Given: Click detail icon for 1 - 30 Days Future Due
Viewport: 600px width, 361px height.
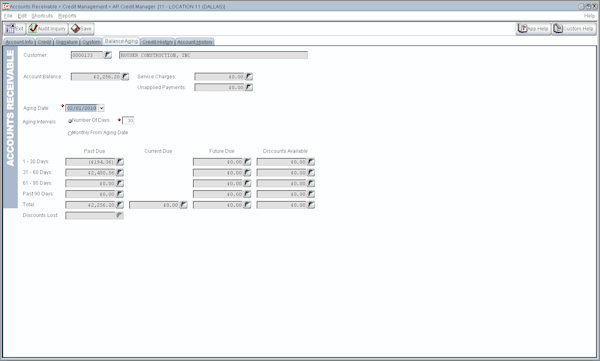Looking at the screenshot, I should (248, 162).
